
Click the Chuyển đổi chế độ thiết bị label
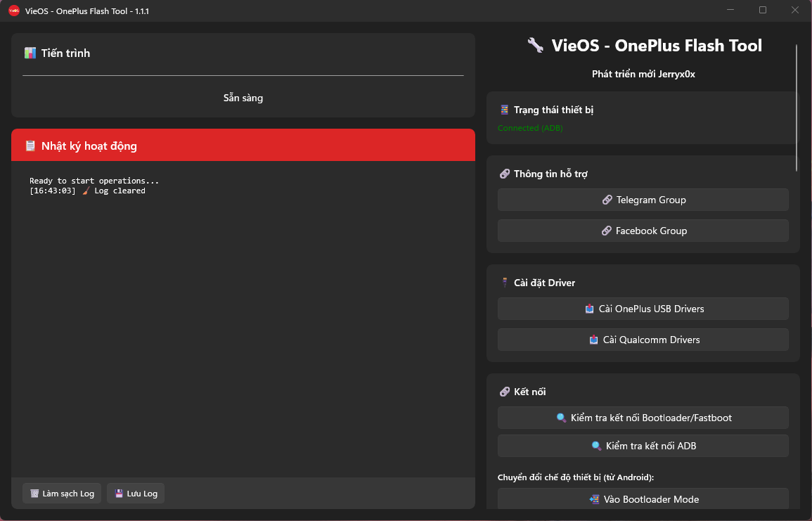575,477
